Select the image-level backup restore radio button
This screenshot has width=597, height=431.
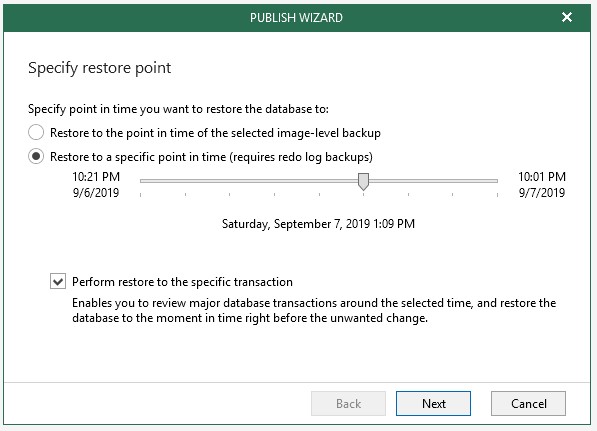[36, 132]
